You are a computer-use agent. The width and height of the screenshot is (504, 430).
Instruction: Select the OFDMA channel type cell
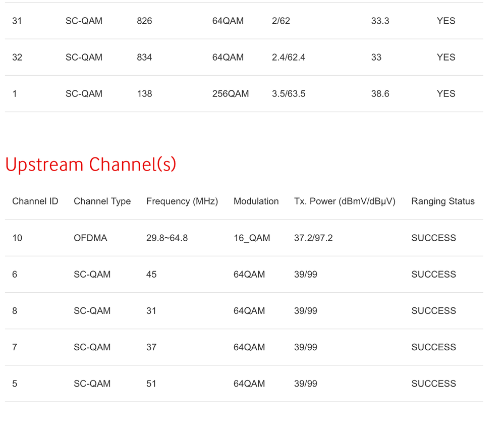click(x=90, y=238)
